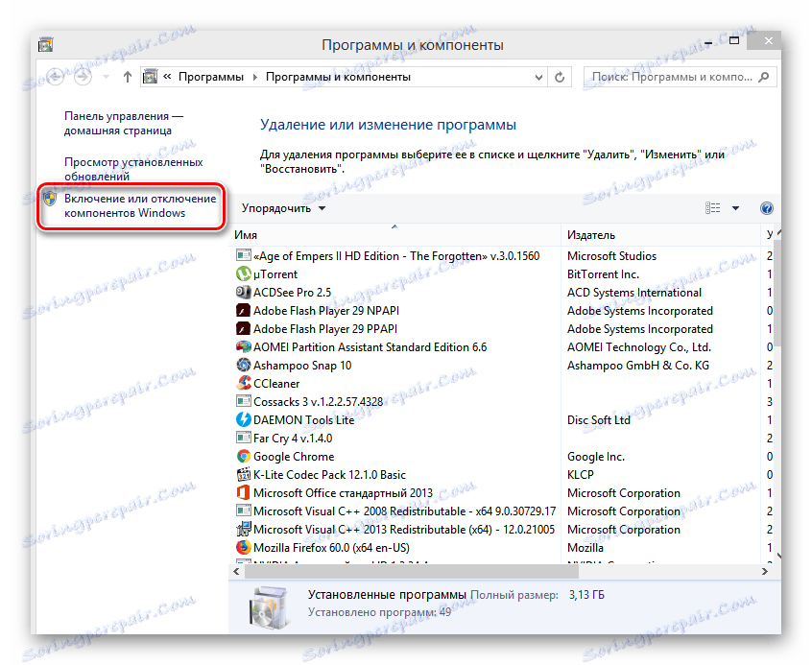Click the breadcrumb overflow chevron

167,77
